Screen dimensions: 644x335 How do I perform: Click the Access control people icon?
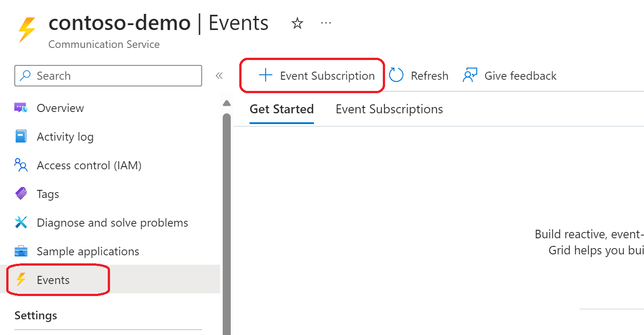[21, 165]
